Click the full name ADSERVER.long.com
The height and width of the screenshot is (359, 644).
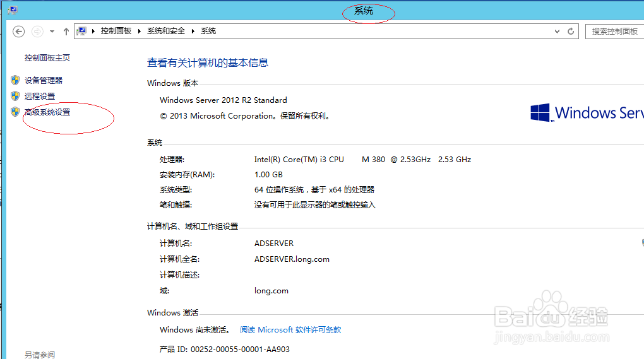point(292,259)
